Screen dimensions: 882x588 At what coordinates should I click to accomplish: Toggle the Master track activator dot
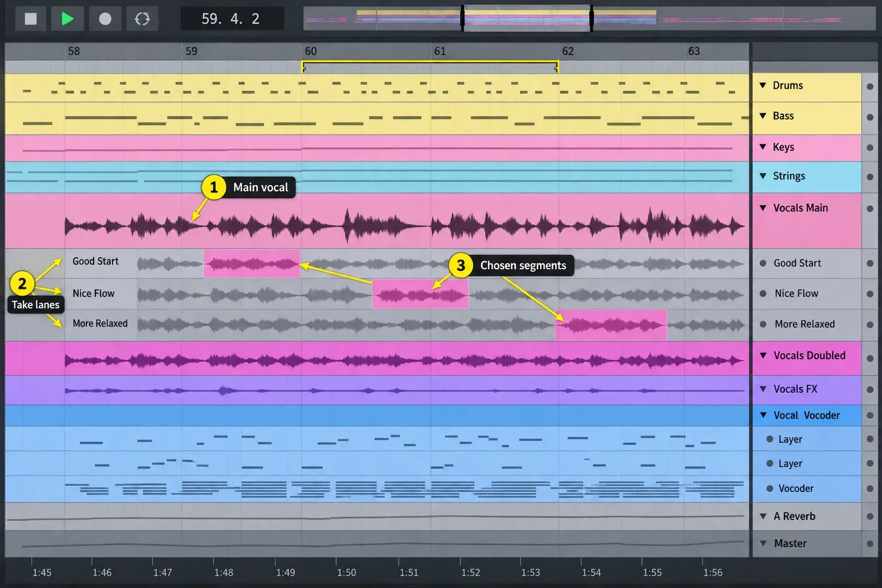(x=870, y=543)
